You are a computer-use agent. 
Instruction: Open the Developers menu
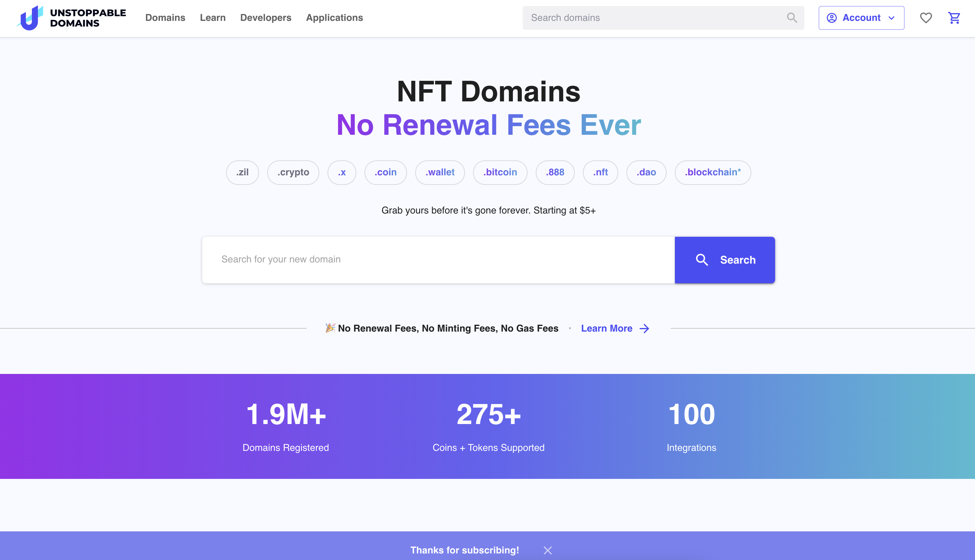tap(266, 18)
